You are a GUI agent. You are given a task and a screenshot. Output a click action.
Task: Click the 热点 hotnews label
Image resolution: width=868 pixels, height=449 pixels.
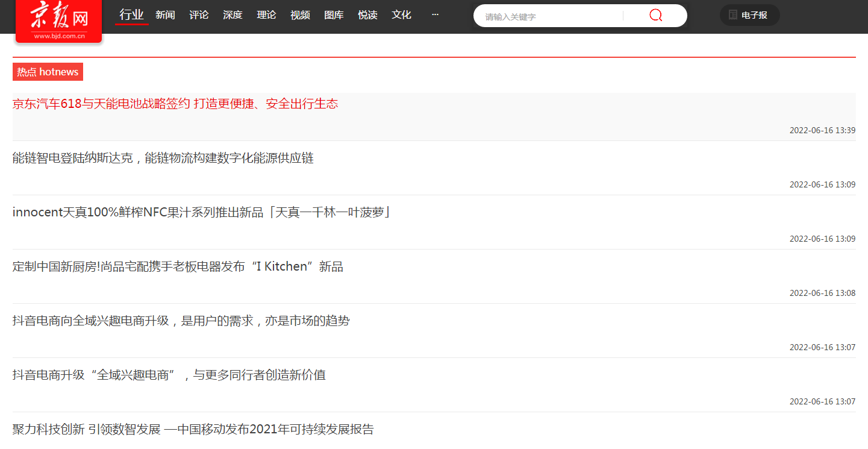[x=48, y=72]
